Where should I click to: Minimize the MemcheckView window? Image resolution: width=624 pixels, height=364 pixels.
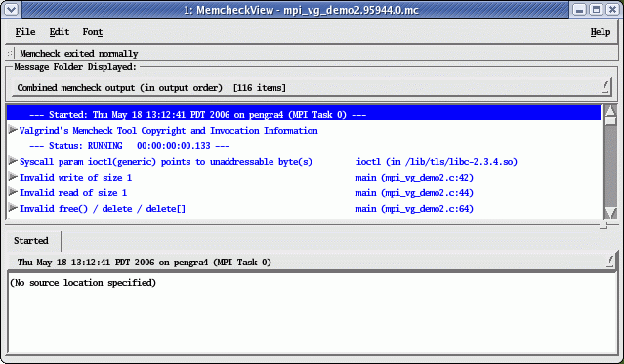(x=580, y=9)
